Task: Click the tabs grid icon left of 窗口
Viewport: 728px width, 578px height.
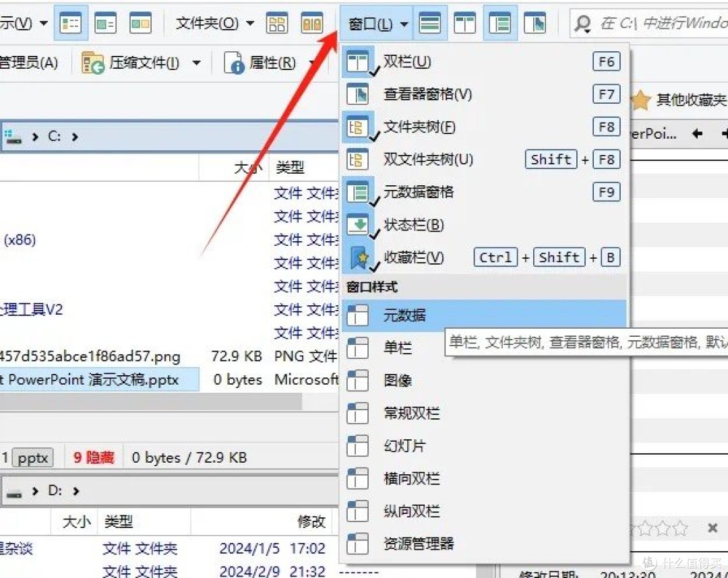Action: (x=312, y=22)
